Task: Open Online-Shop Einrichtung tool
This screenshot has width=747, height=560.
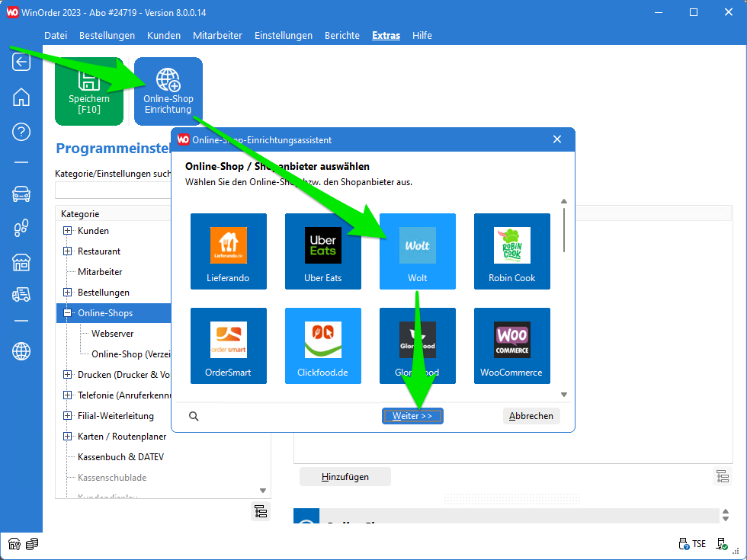Action: (x=168, y=91)
